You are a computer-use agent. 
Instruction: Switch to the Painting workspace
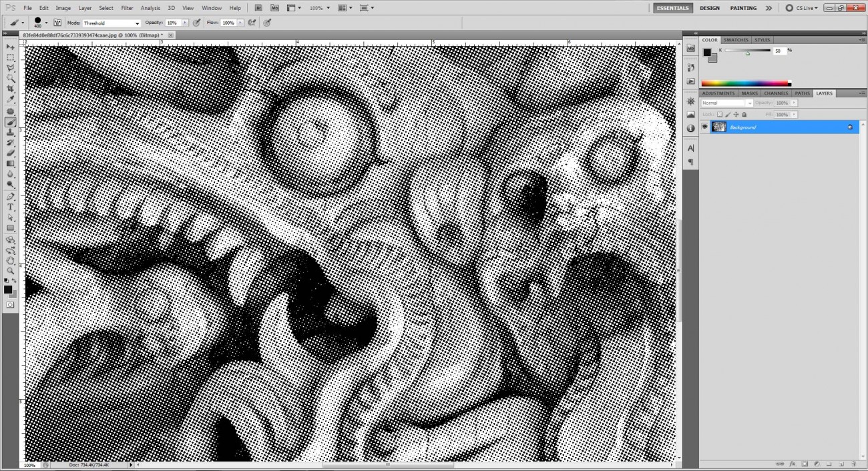pyautogui.click(x=743, y=8)
